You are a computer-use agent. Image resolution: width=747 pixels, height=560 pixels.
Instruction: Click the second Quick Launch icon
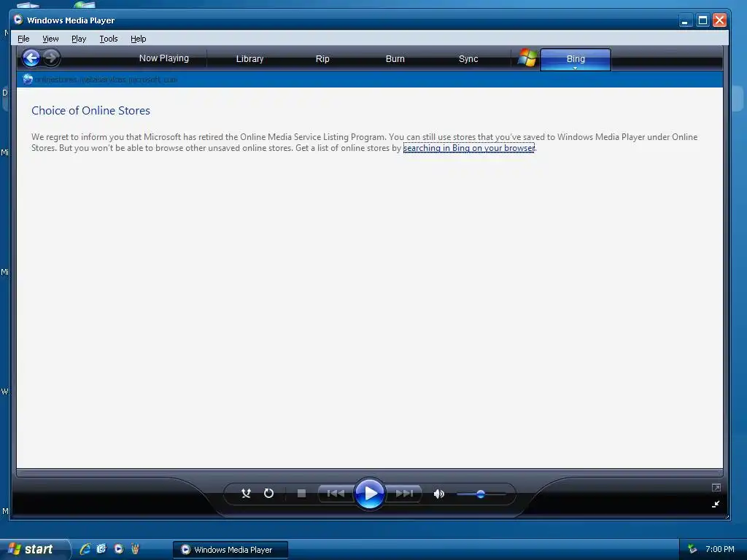(101, 549)
